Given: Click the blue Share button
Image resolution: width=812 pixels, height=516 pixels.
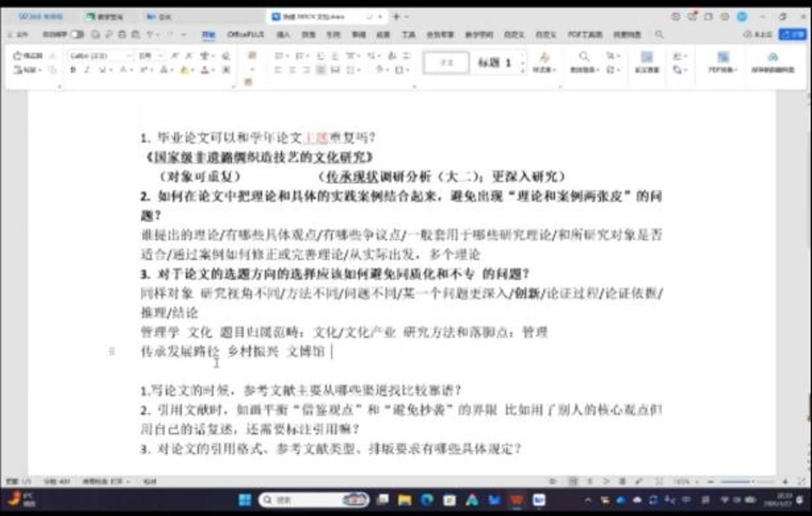Looking at the screenshot, I should tap(792, 34).
